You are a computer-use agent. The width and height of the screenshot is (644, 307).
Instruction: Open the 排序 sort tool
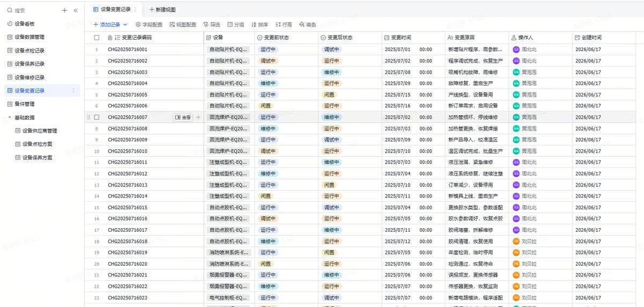[259, 25]
